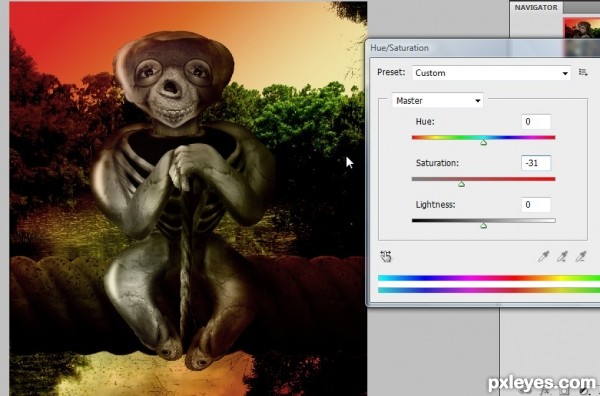
Task: Open the preset options menu icon
Action: coord(583,72)
